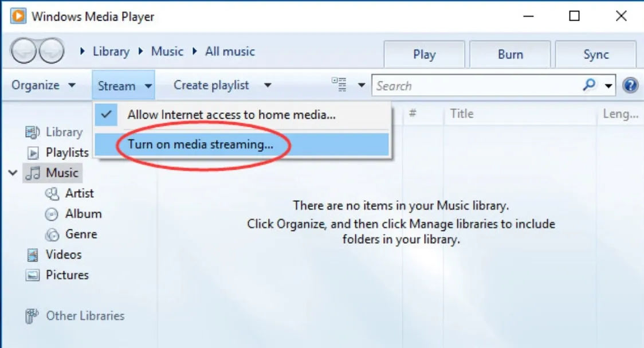Click the Artist icon in tree

(52, 194)
